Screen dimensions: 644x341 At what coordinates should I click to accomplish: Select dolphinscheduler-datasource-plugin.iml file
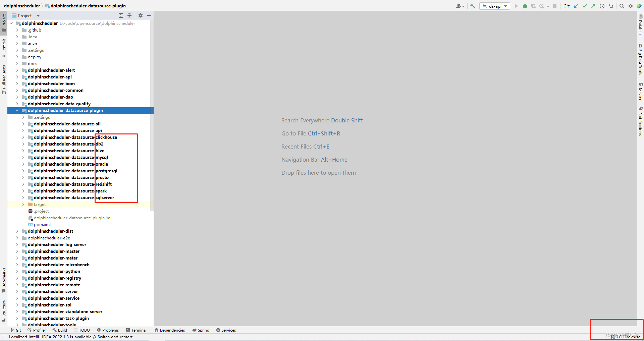[x=72, y=218]
